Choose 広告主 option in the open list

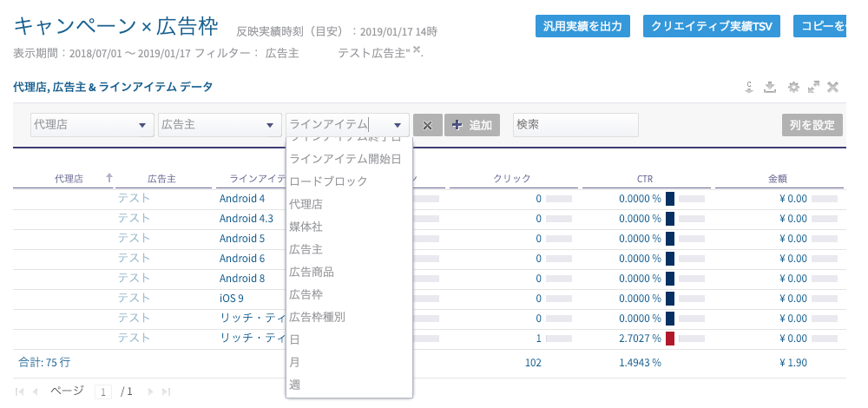coord(349,250)
